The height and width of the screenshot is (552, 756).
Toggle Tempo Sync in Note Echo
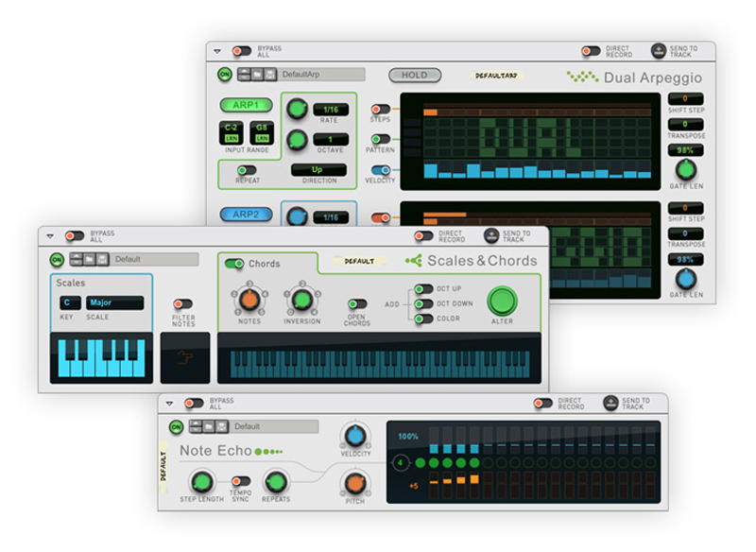pos(240,481)
